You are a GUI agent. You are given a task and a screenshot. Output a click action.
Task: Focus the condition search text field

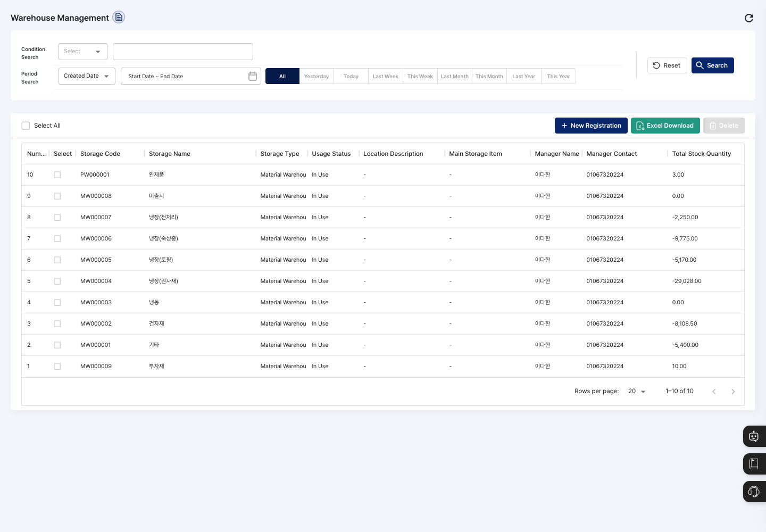(x=183, y=52)
